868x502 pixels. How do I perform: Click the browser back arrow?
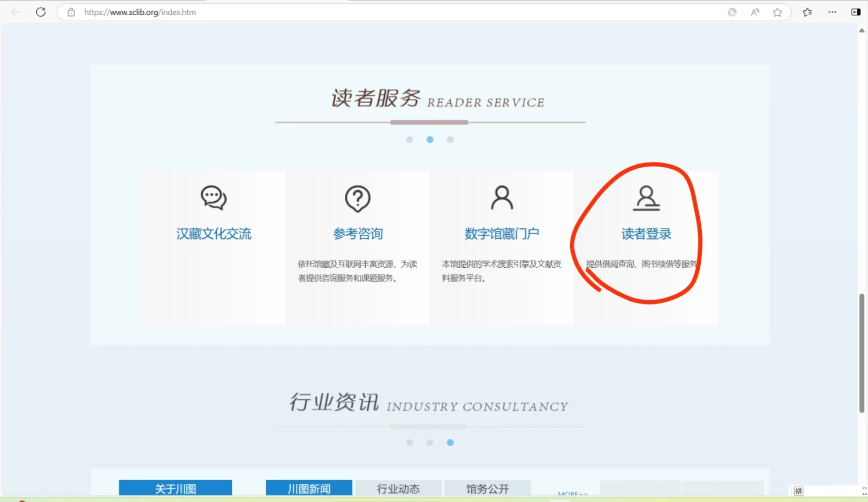pyautogui.click(x=16, y=12)
